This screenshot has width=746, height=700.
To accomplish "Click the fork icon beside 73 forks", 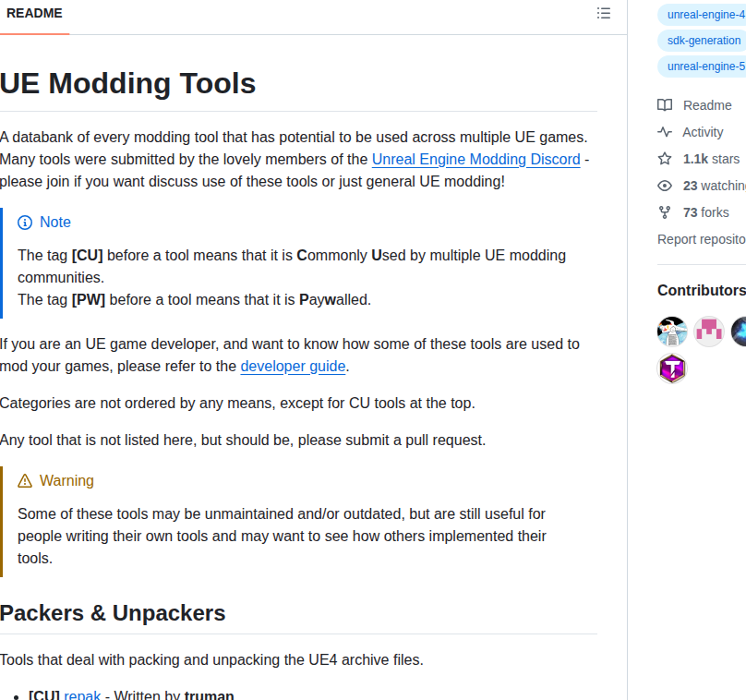I will point(665,212).
